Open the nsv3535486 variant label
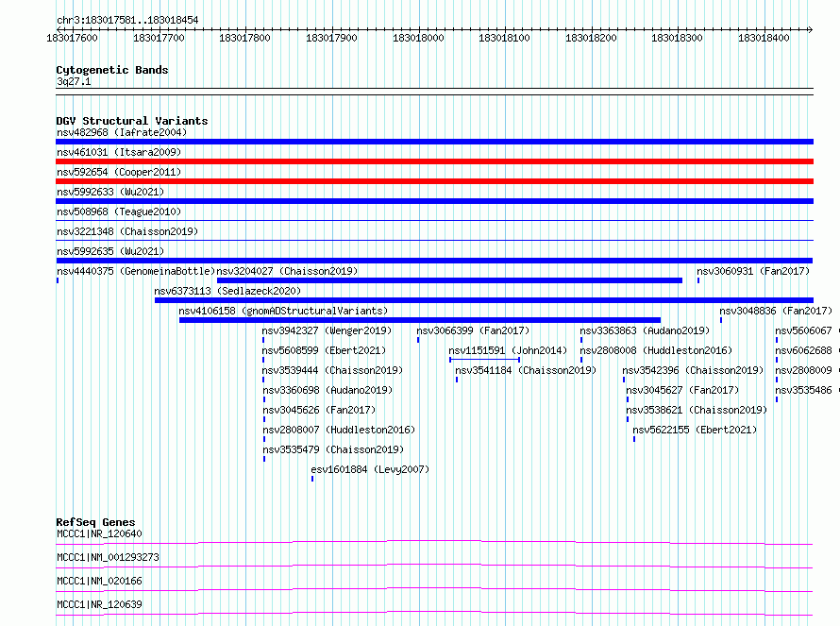Screen dimensions: 840x626 tap(803, 390)
